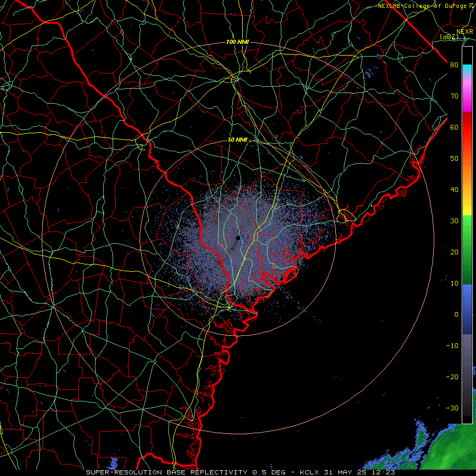Click the green segment of the color bar
This screenshot has height=476, width=476.
pyautogui.click(x=467, y=250)
